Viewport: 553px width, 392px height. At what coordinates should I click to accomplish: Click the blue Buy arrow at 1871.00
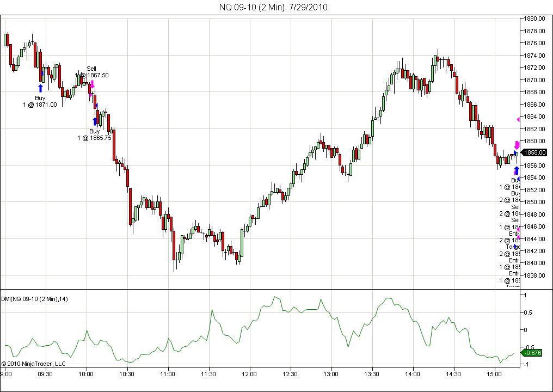coord(40,88)
